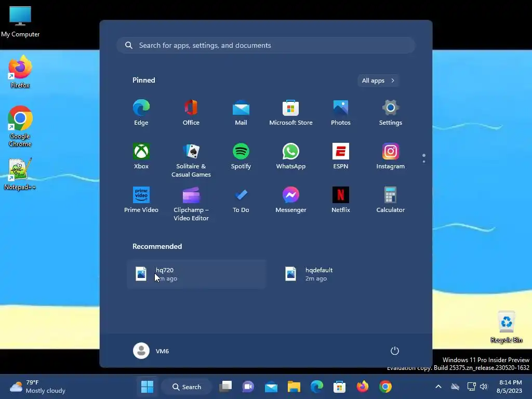Image resolution: width=532 pixels, height=399 pixels.
Task: Launch Firefox from the taskbar
Action: [362, 387]
